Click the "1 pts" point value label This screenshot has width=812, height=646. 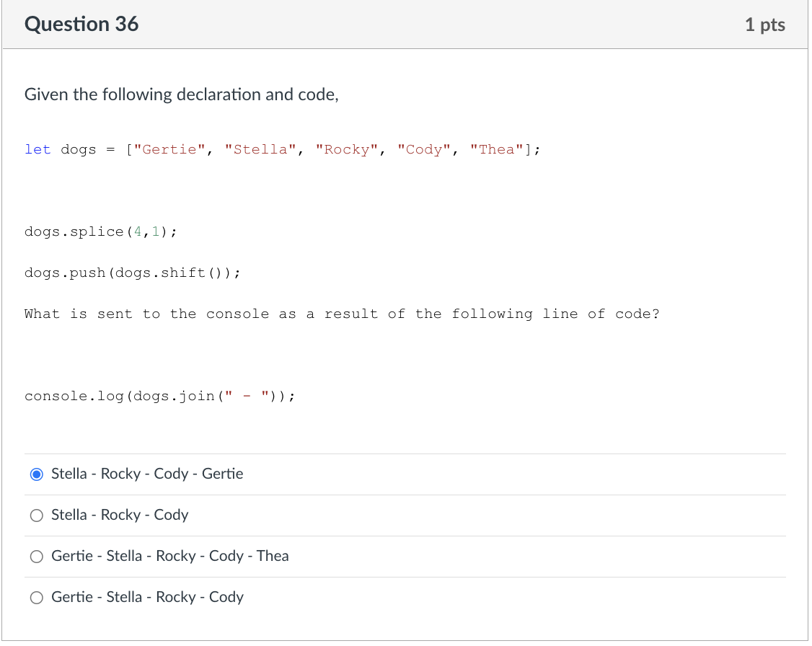point(764,24)
